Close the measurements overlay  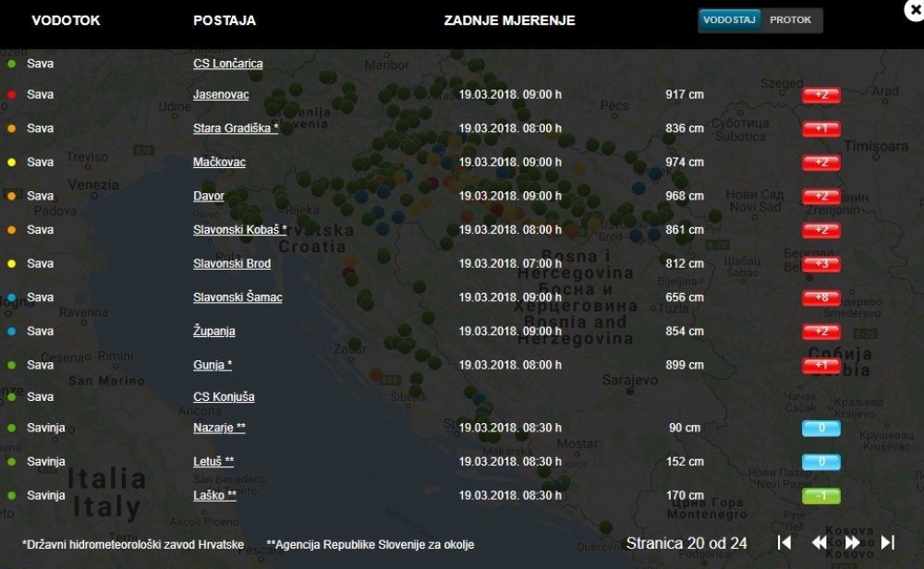tap(915, 10)
